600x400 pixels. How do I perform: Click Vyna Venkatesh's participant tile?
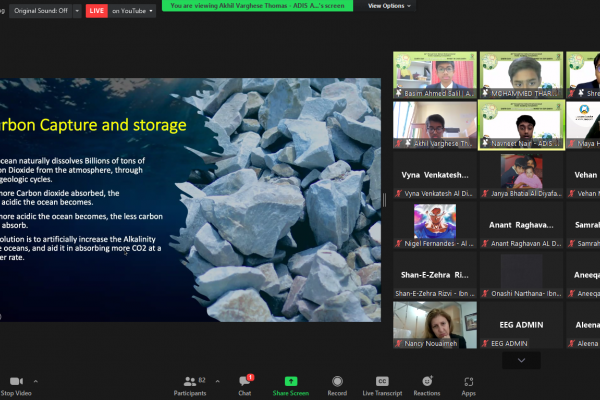(433, 174)
